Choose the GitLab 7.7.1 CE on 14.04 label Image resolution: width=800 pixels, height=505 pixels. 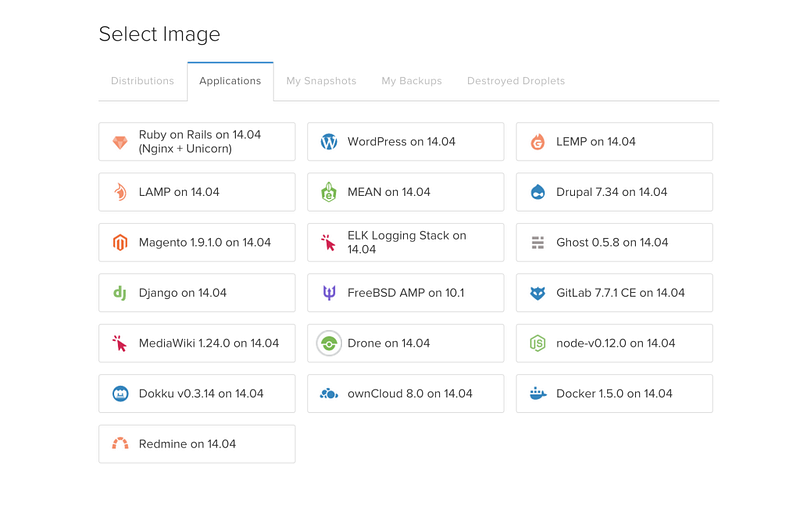click(620, 293)
